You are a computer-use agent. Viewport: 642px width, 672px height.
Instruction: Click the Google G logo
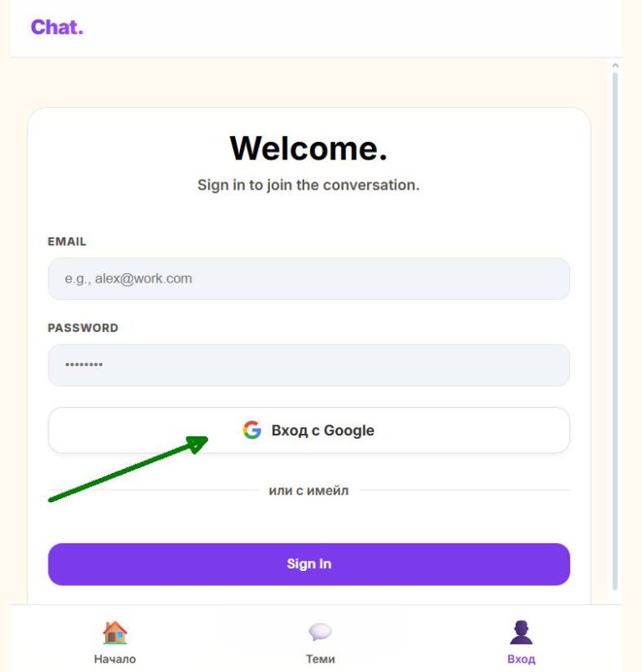tap(252, 430)
